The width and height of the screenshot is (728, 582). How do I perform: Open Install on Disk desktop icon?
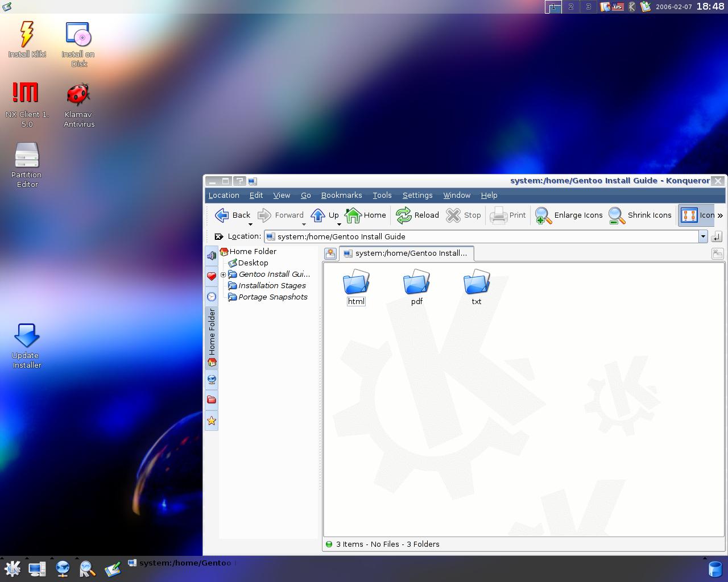pos(78,44)
